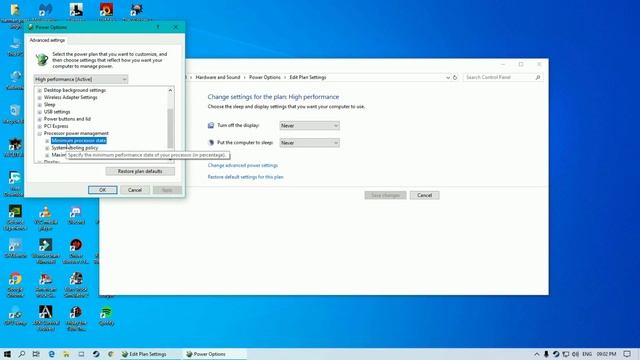
Task: Select 'Minimum processor state' tree label
Action: pyautogui.click(x=79, y=141)
